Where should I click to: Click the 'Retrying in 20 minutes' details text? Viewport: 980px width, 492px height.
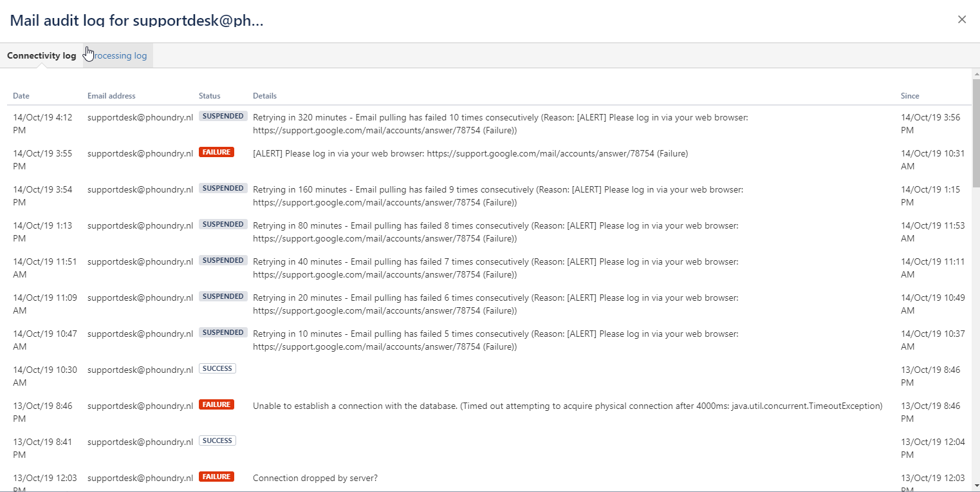coord(495,305)
